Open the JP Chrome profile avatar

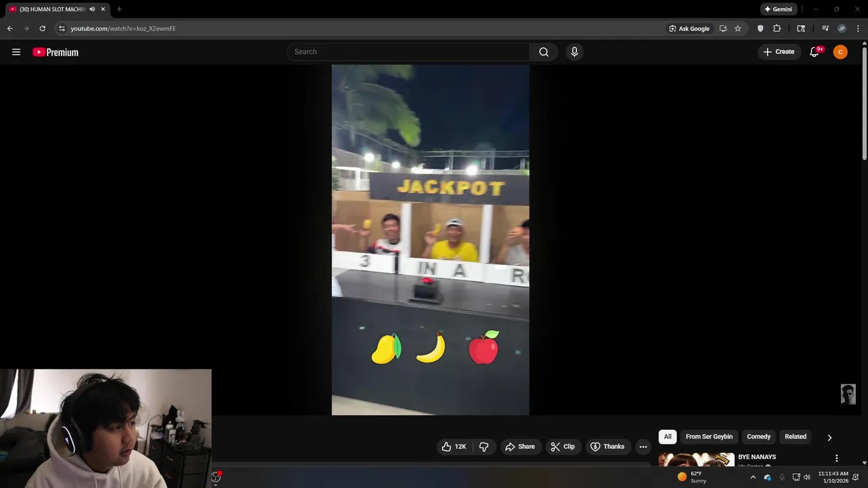(x=842, y=28)
